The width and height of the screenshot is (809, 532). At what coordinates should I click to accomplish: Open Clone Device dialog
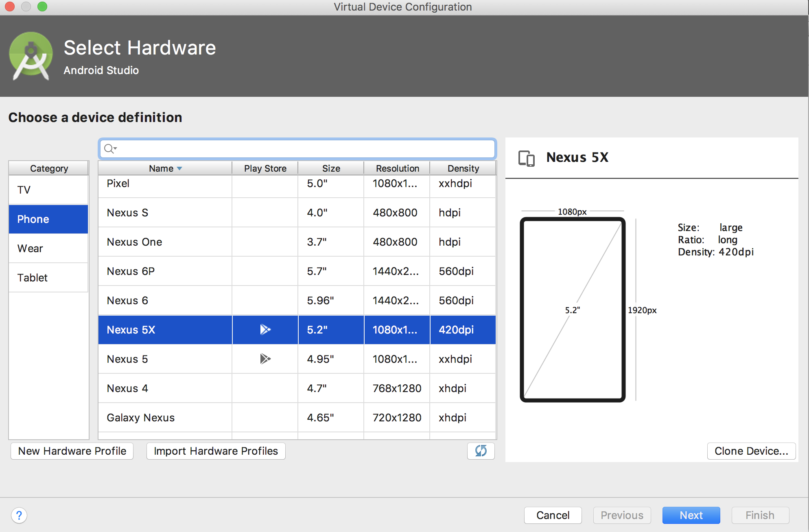click(751, 451)
